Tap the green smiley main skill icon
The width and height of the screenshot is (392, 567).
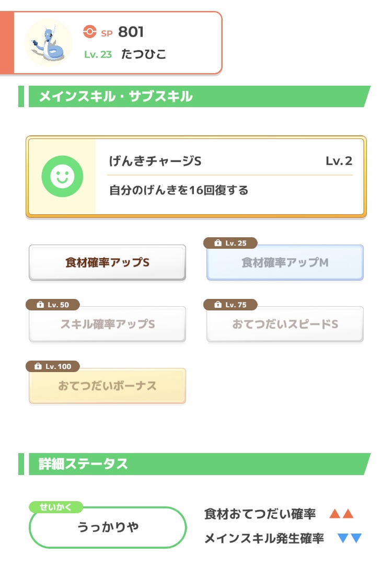coord(62,177)
